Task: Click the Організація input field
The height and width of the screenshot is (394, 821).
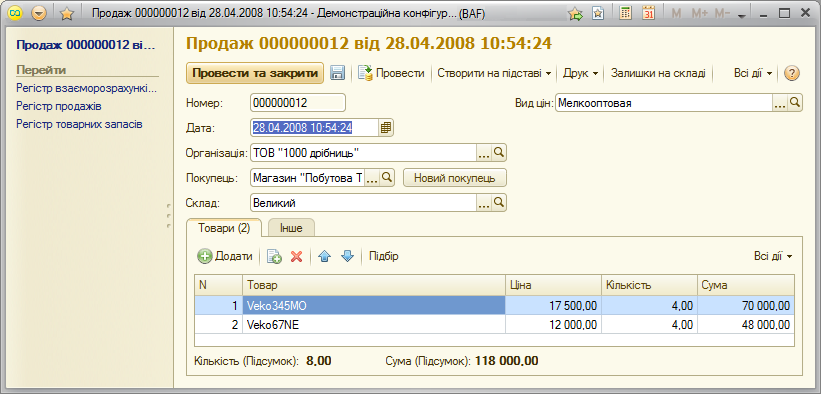Action: (363, 152)
